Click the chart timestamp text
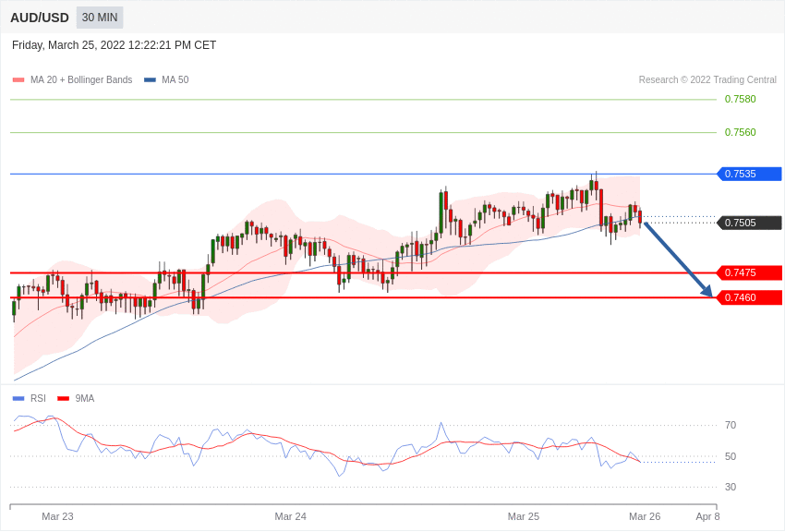 coord(114,45)
